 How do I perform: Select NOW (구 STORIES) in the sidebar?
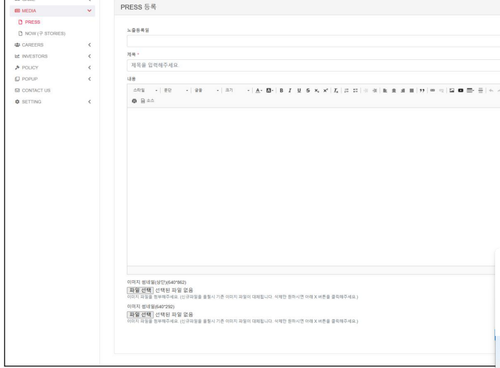pos(45,33)
